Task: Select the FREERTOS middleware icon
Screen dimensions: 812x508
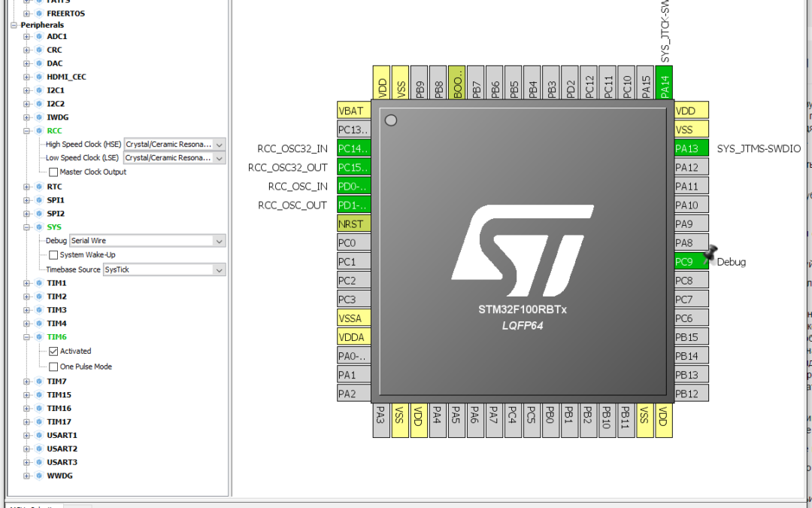Action: [40, 13]
